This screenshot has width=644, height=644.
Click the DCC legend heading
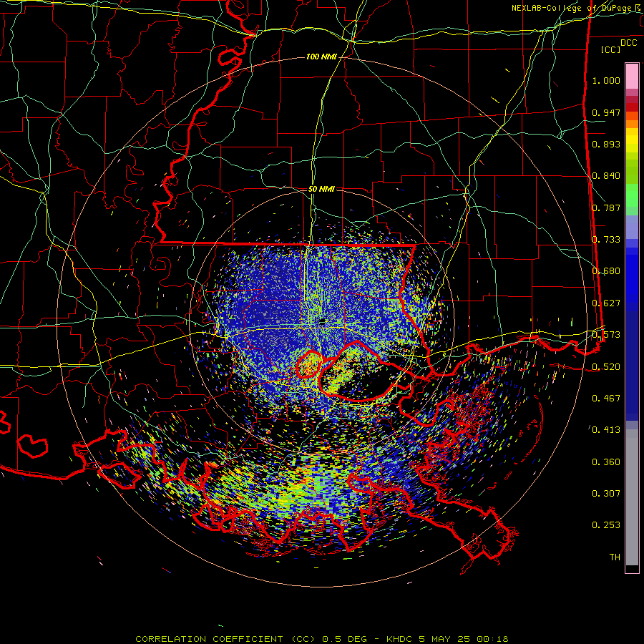[x=629, y=42]
